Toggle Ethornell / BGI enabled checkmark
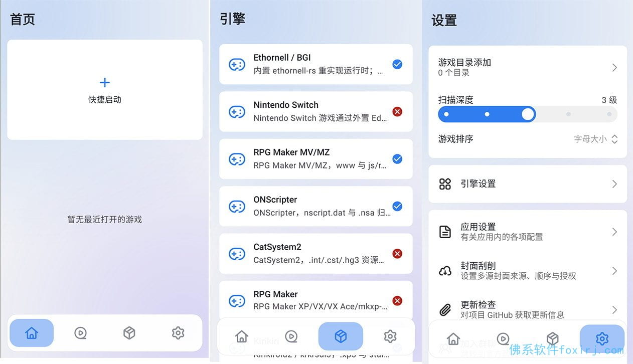633x364 pixels. coord(397,64)
